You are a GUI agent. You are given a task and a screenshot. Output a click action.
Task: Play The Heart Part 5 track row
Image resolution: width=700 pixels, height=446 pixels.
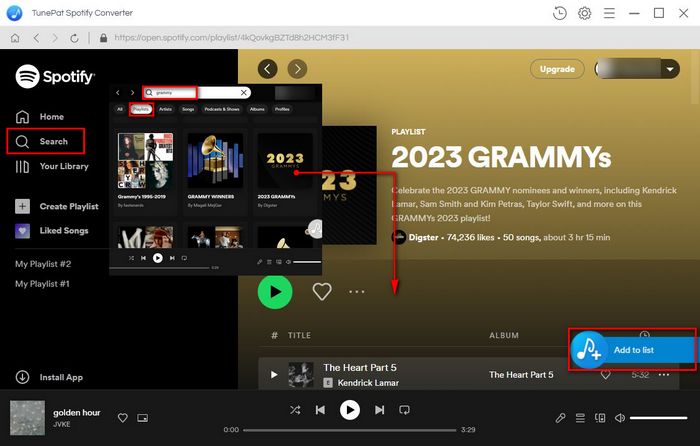274,374
